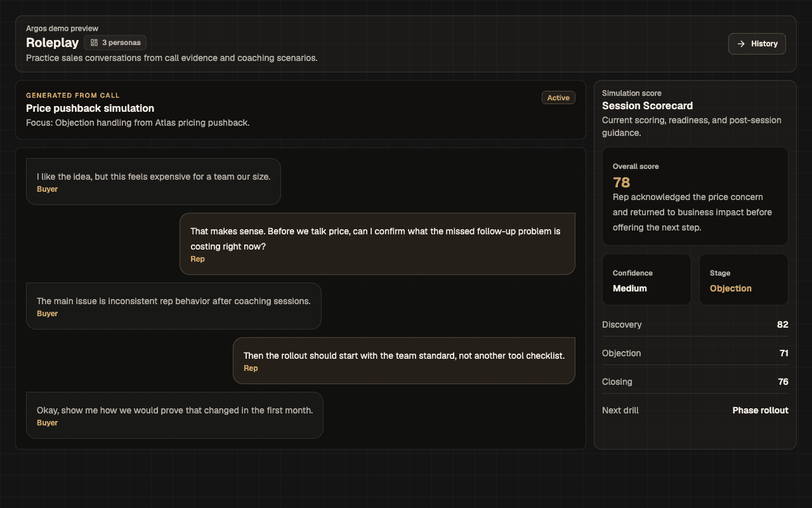Select the rep message about missed follow-up
812x508 pixels.
377,244
